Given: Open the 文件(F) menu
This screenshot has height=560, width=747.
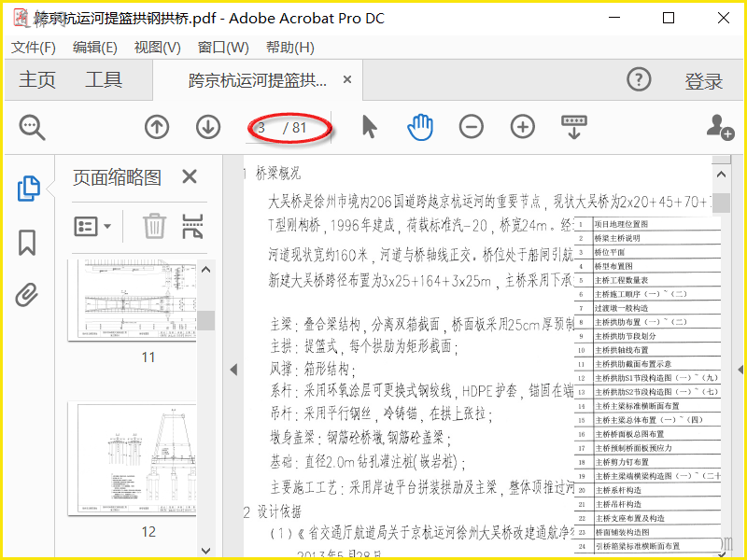Looking at the screenshot, I should pos(34,48).
